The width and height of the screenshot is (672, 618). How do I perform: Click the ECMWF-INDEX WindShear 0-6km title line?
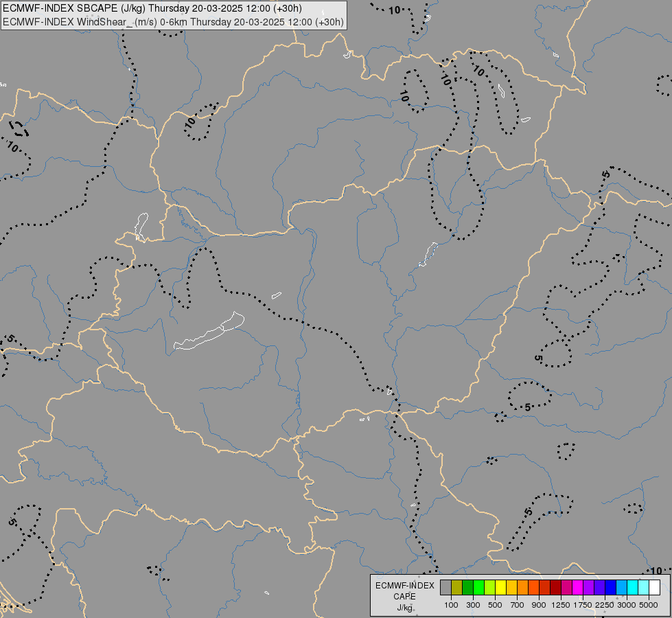pyautogui.click(x=173, y=22)
